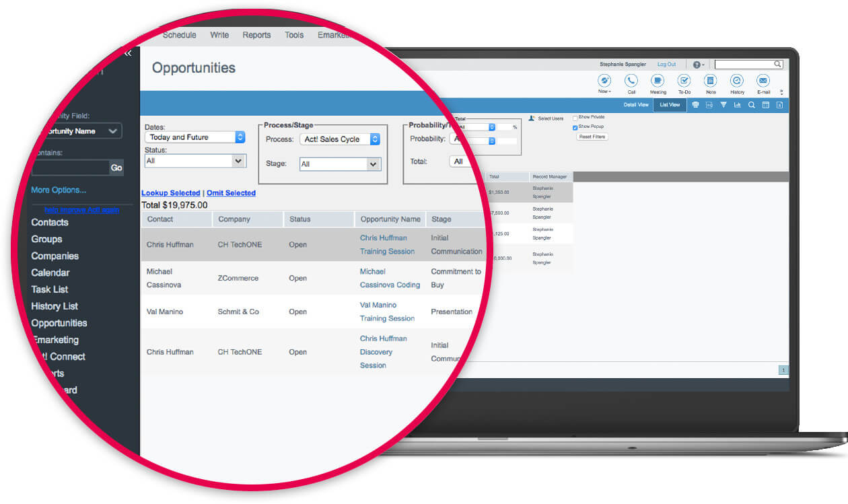This screenshot has width=848, height=504.
Task: Switch to Detail View tab
Action: pyautogui.click(x=636, y=105)
